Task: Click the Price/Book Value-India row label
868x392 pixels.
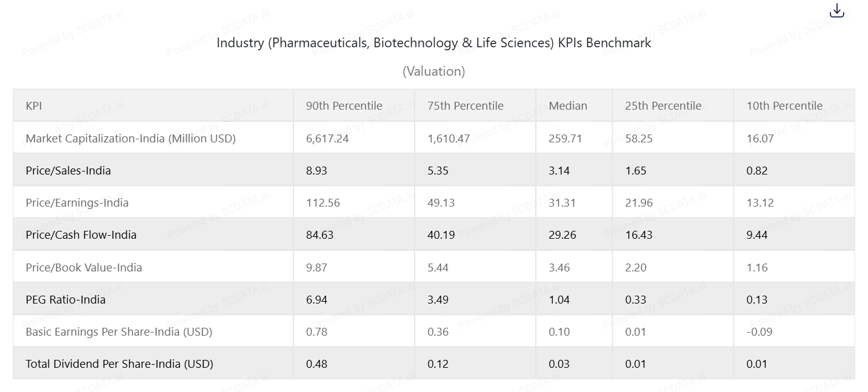Action: click(x=84, y=267)
